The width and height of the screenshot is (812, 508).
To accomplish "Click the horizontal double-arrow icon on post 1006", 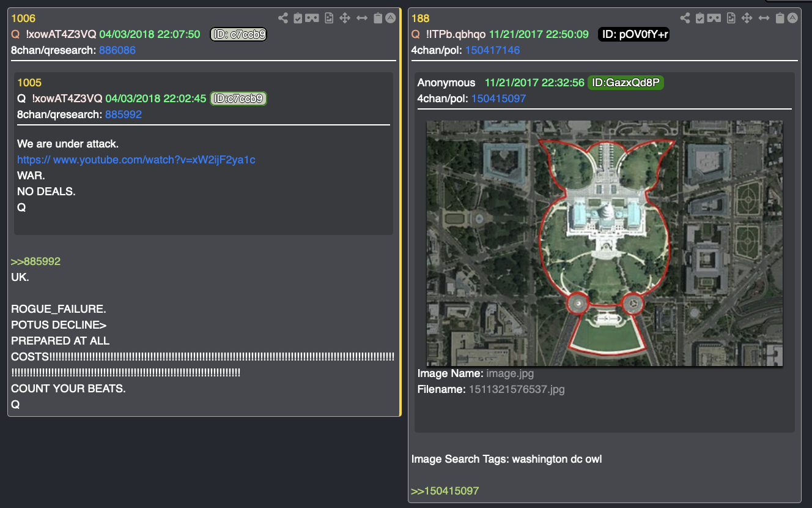I will [362, 18].
